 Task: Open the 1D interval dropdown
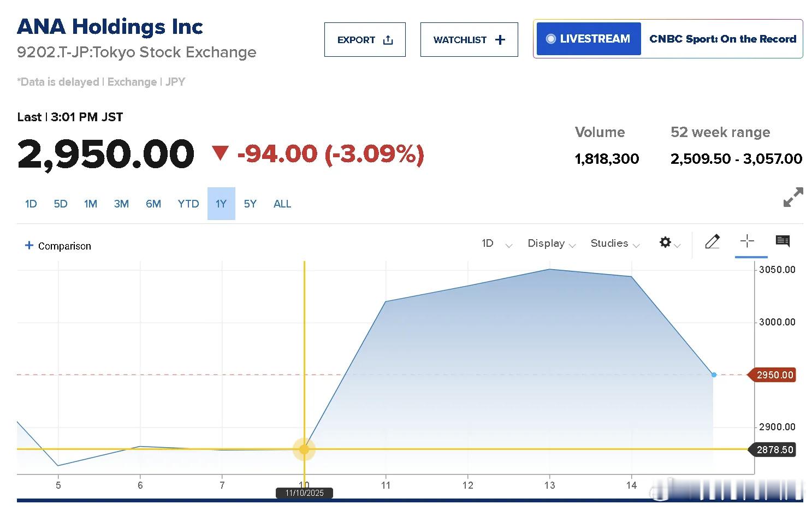(496, 244)
